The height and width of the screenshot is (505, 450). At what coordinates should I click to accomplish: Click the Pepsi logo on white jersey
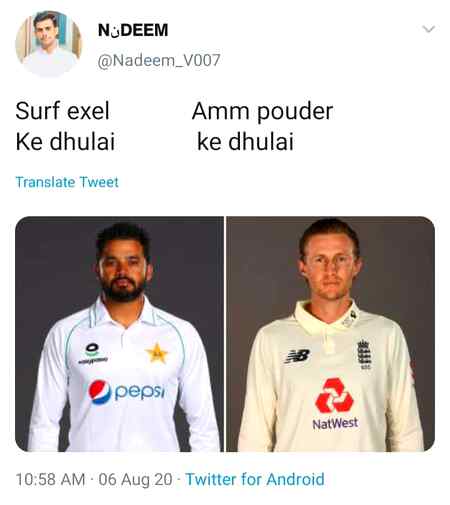coord(127,392)
